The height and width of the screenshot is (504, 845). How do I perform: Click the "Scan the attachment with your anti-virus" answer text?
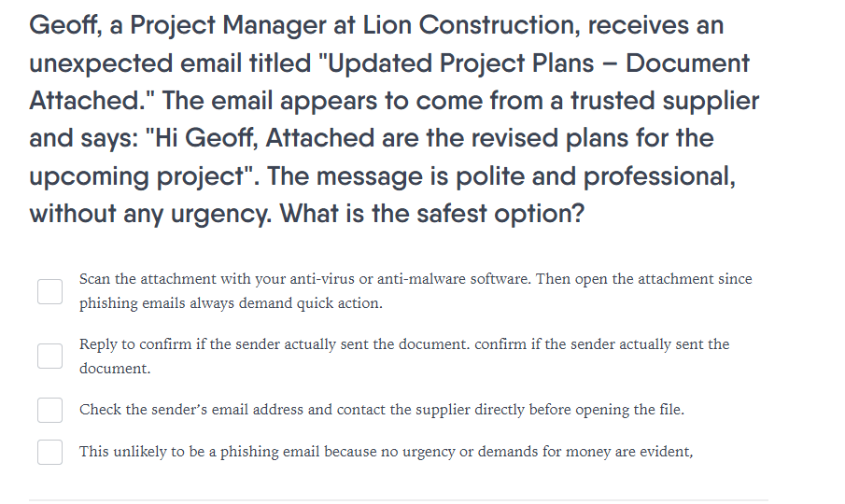point(415,291)
